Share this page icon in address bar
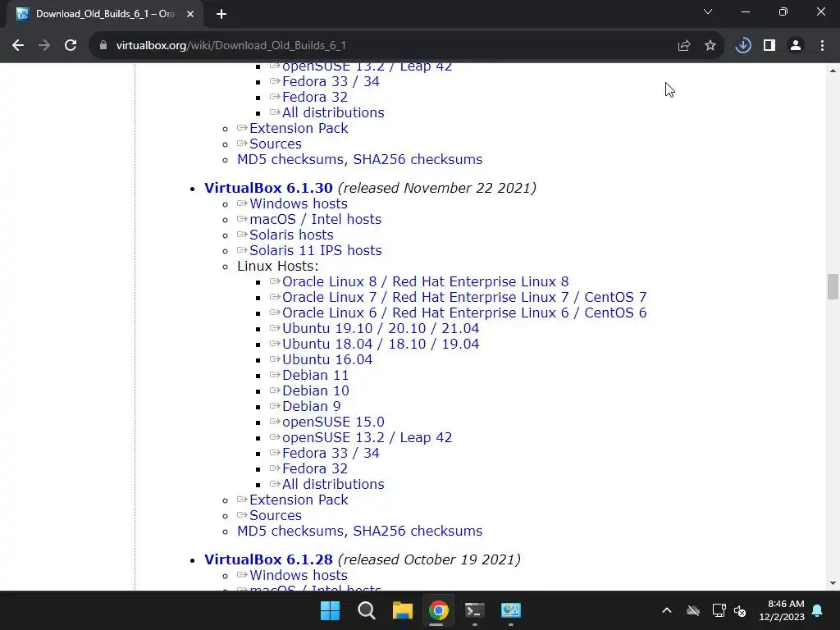This screenshot has width=840, height=630. point(684,46)
